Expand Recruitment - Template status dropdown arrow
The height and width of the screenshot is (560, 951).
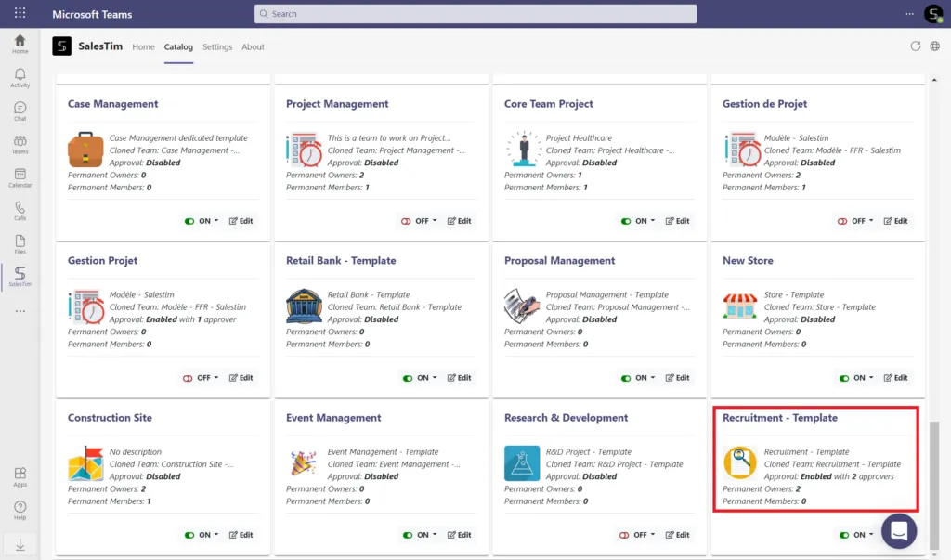click(871, 535)
